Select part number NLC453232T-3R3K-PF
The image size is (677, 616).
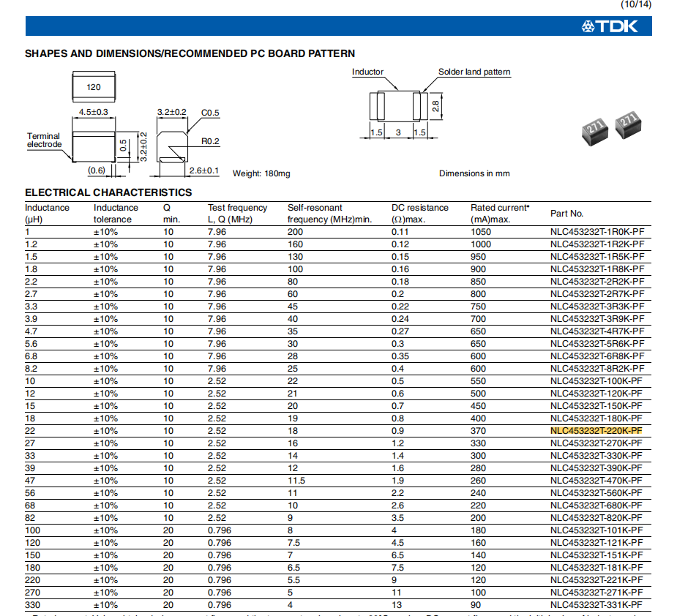point(597,307)
